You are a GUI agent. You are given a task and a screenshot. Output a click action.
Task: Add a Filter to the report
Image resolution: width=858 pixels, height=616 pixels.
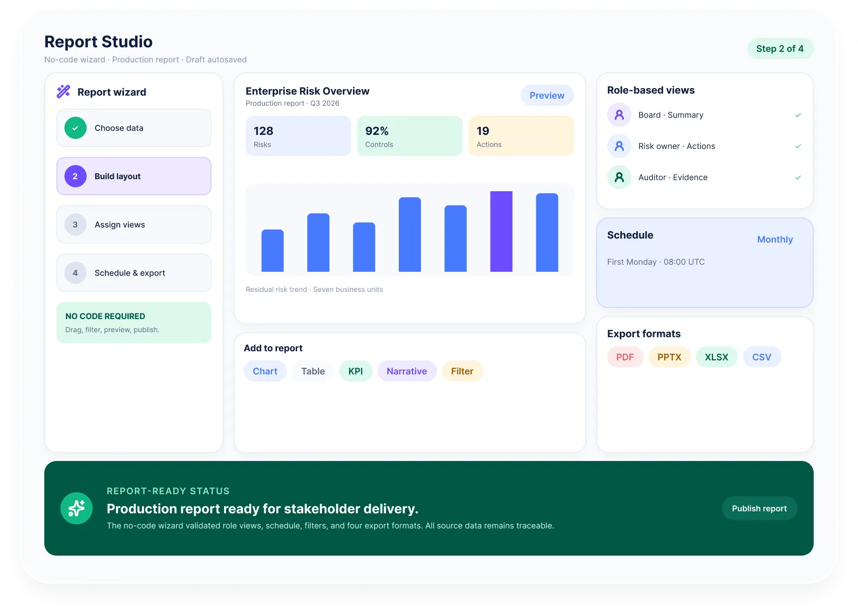coord(462,371)
